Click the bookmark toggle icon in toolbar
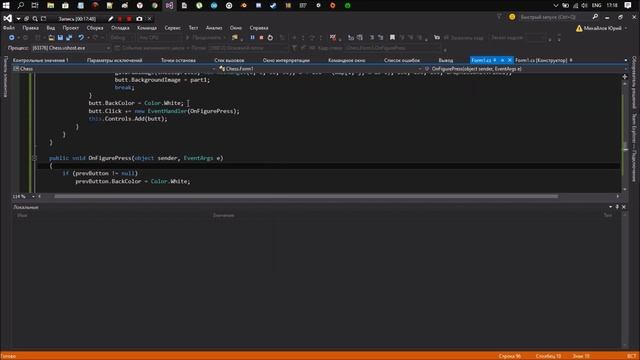Screen dimensions: 640x360 pos(392,38)
